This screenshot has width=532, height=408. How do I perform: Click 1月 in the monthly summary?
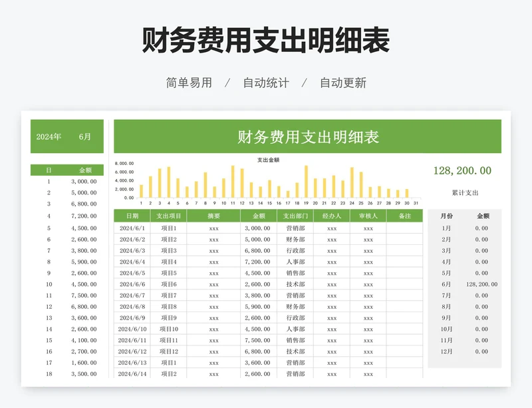[x=446, y=228]
